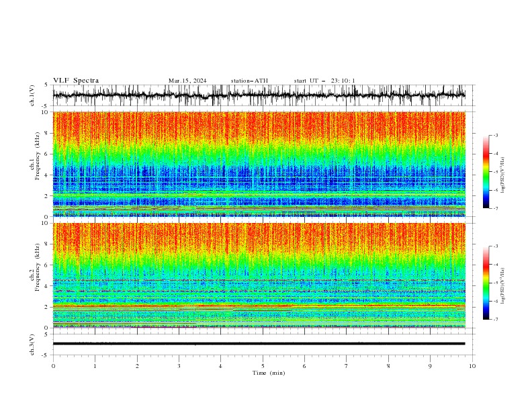Click the "-4" tick on ch.2 colorbar
532x411 pixels.
495,265
